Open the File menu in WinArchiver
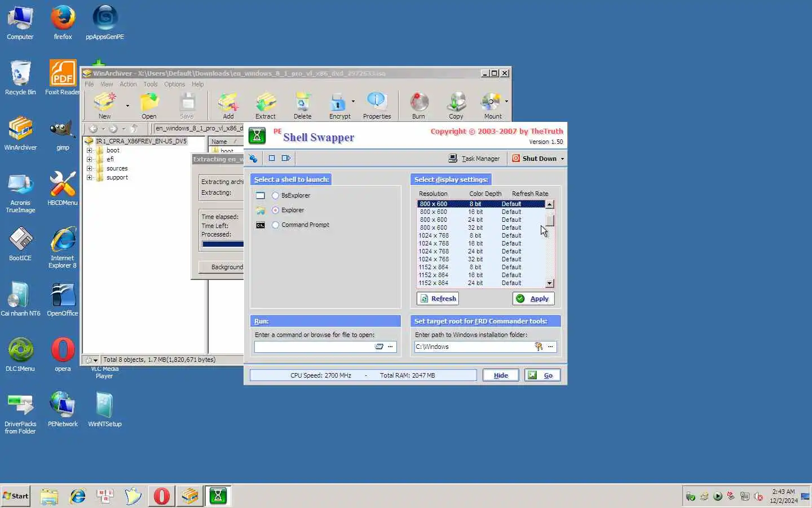Viewport: 812px width, 508px height. [89, 84]
